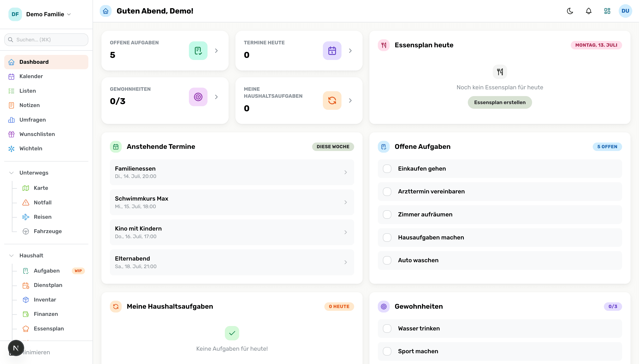This screenshot has width=639, height=364.
Task: Go to Wichteln in the sidebar
Action: pos(46,148)
